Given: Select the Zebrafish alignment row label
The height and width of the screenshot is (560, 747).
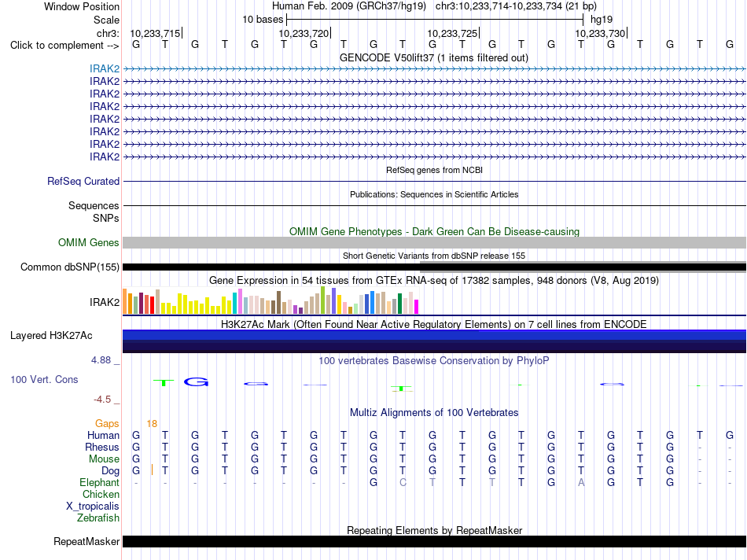Looking at the screenshot, I should tap(98, 518).
